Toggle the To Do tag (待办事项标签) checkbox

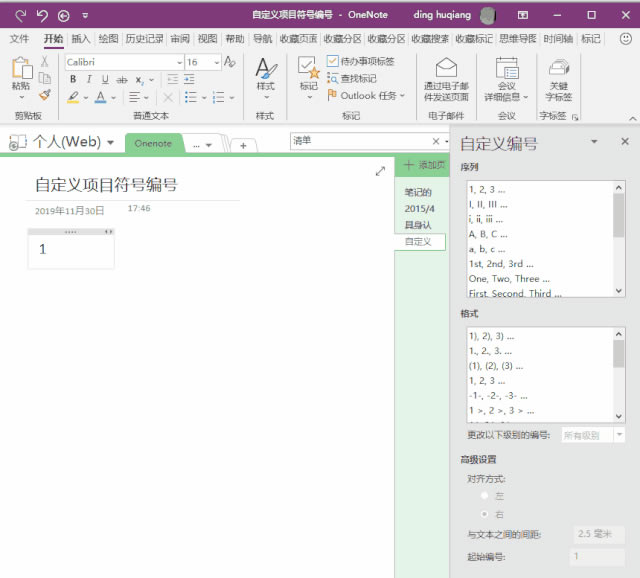click(x=332, y=61)
